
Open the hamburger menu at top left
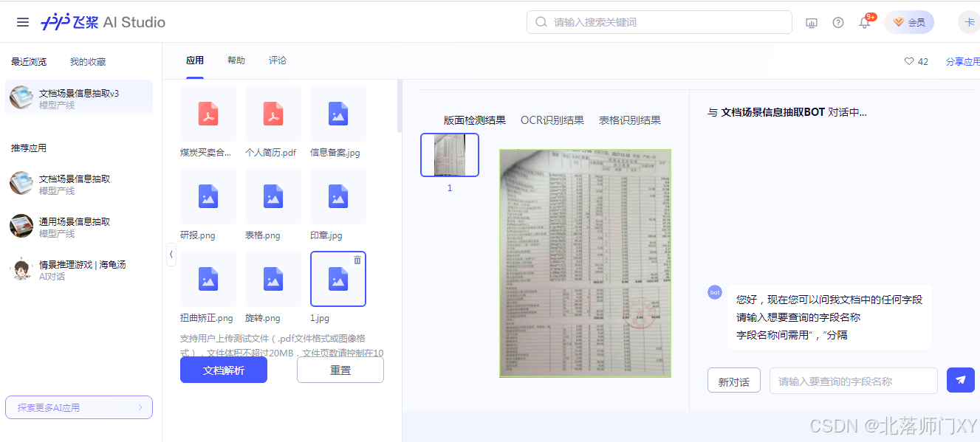22,22
